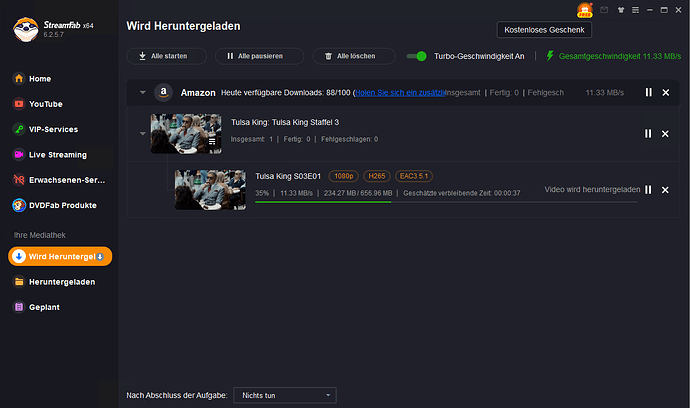Image resolution: width=690 pixels, height=408 pixels.
Task: Open the Nach Abschluss der Aufgabe dropdown
Action: (x=284, y=396)
